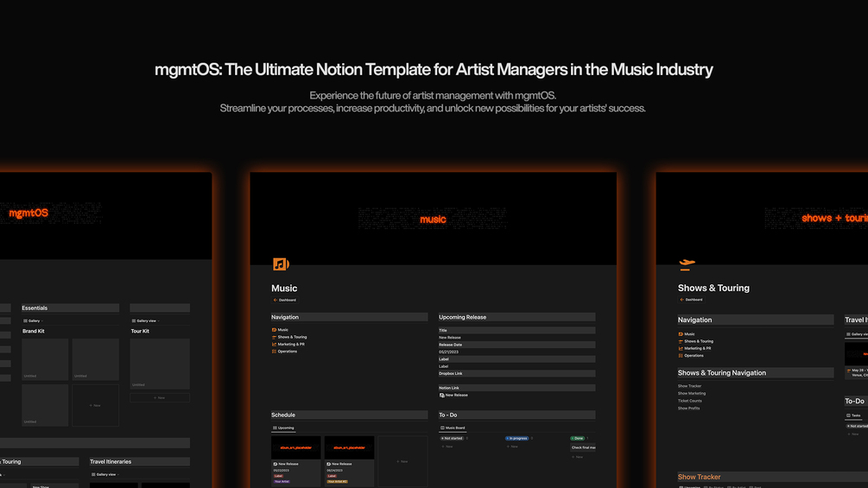Click the Show Tracker section heading
Viewport: 868px width, 488px height.
699,477
